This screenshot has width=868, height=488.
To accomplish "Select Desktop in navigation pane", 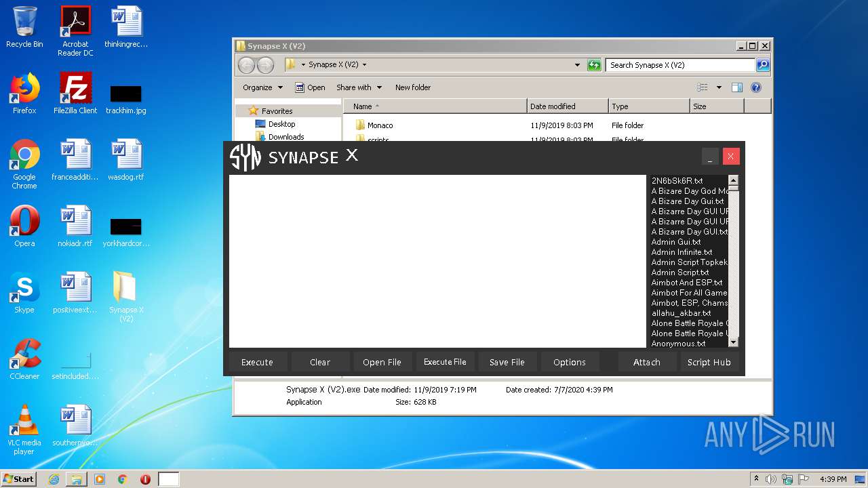I will [281, 124].
